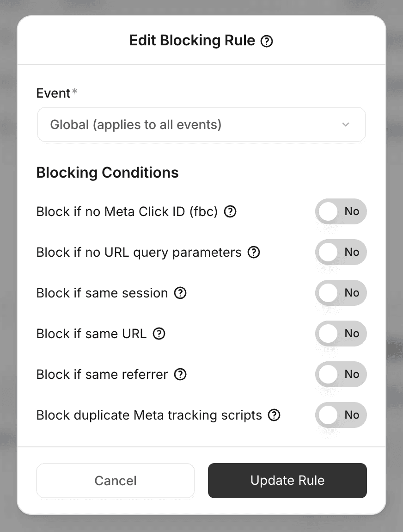Open the tooltip for Block if same referrer
The width and height of the screenshot is (403, 532).
181,374
